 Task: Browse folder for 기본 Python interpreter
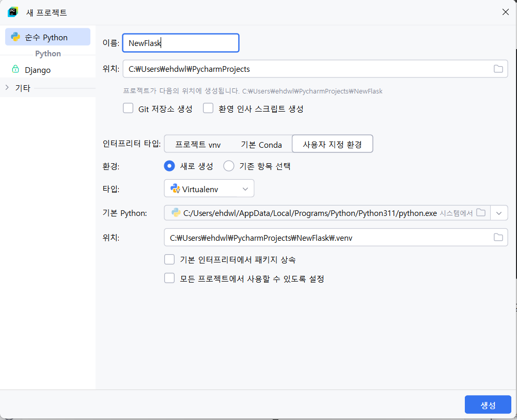[x=481, y=213]
